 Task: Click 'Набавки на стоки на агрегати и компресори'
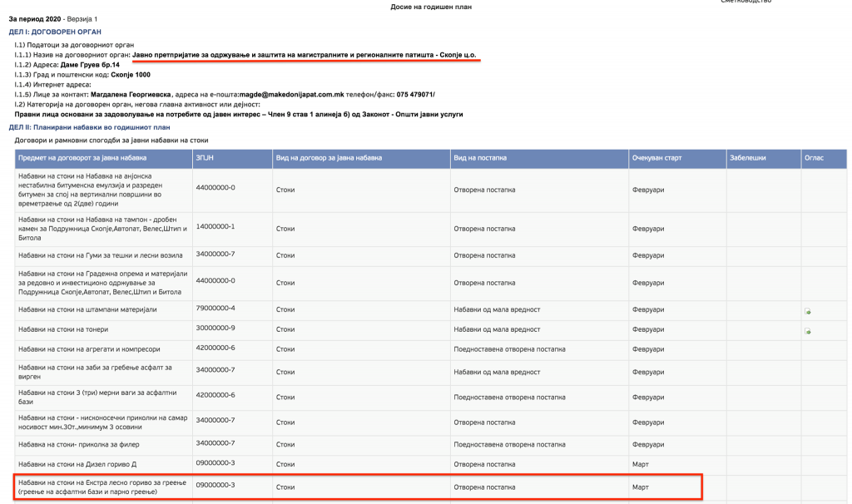click(89, 349)
